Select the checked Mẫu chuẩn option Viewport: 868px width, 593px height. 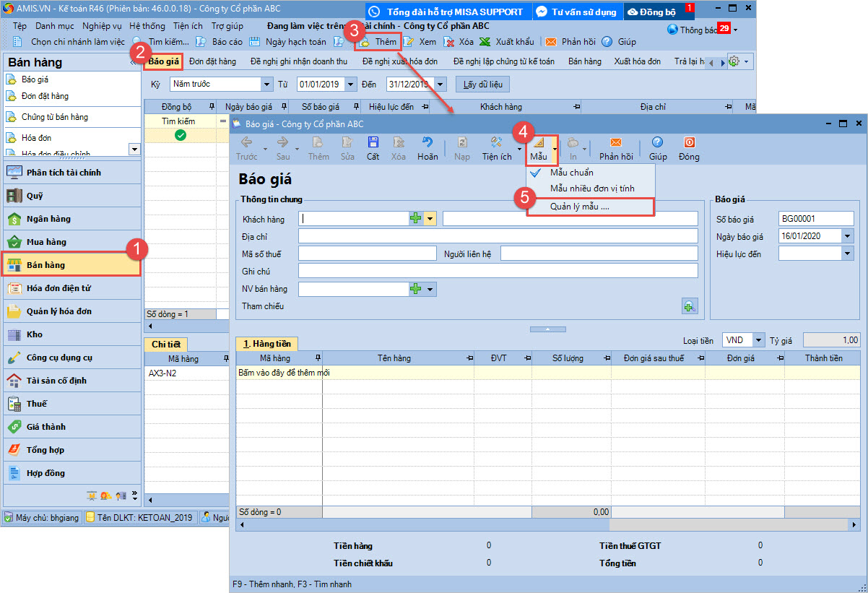tap(571, 173)
